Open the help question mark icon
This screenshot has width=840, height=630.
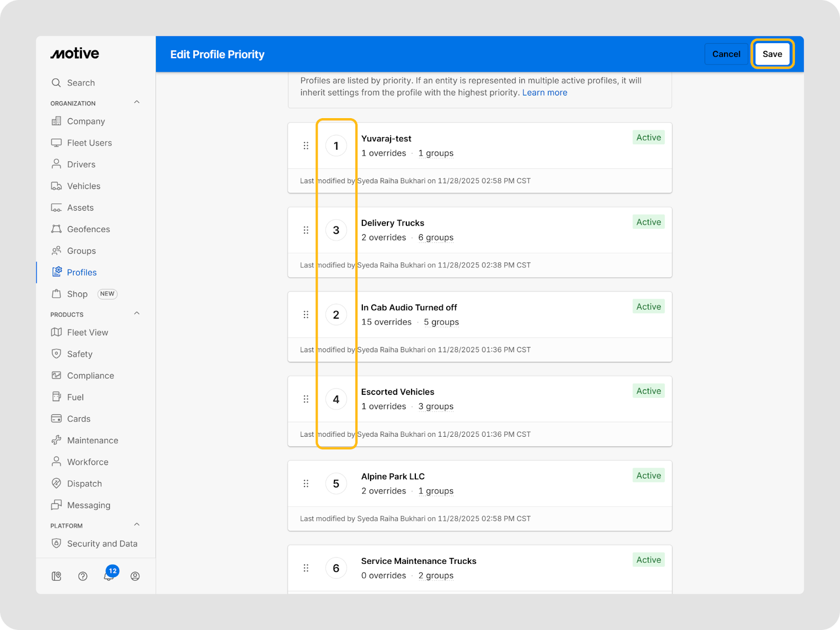[x=82, y=576]
